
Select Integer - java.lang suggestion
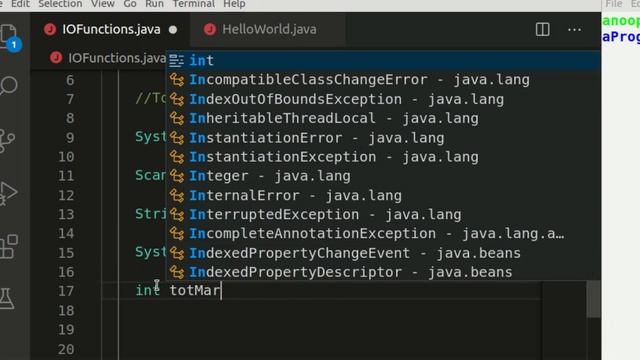click(383, 176)
